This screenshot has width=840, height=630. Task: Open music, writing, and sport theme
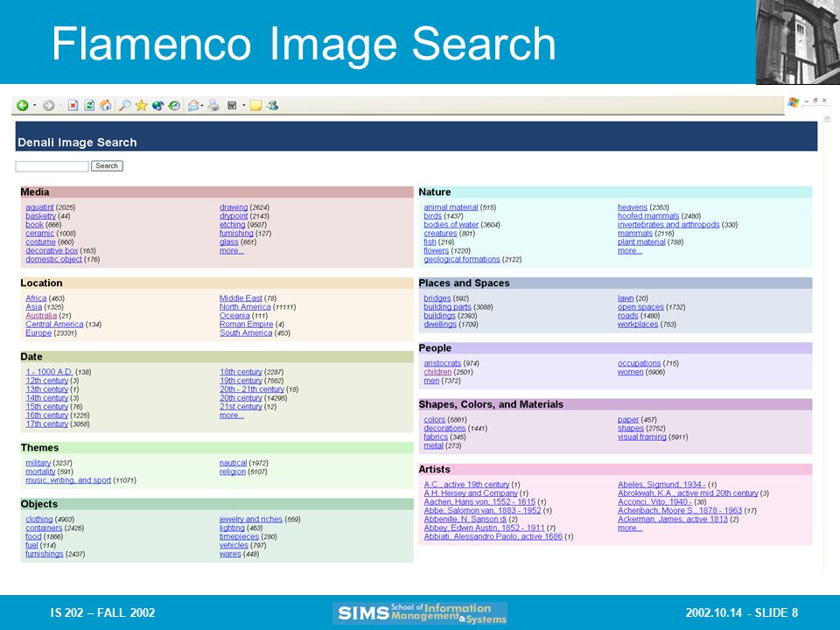pyautogui.click(x=68, y=480)
